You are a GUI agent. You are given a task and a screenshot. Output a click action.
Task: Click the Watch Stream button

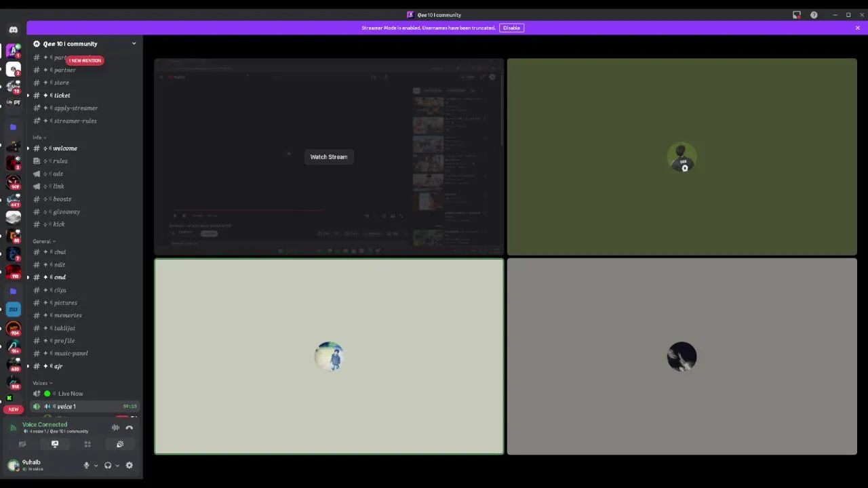[x=329, y=157]
